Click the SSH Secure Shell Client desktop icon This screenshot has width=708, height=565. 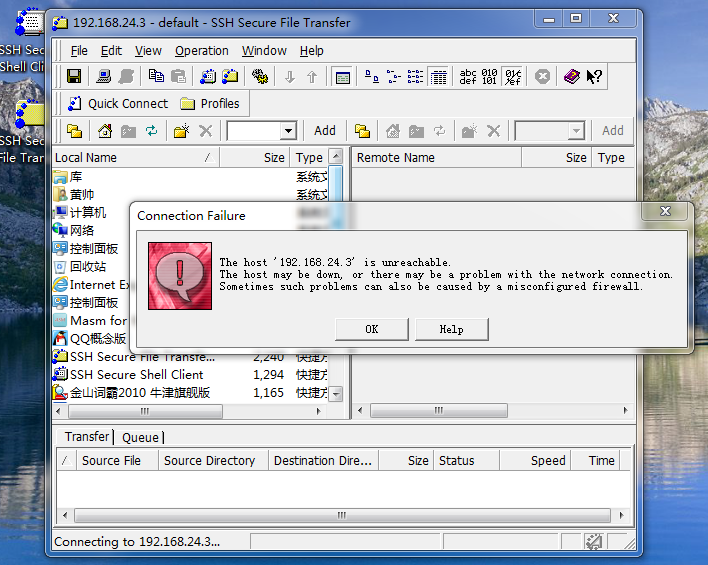point(23,41)
